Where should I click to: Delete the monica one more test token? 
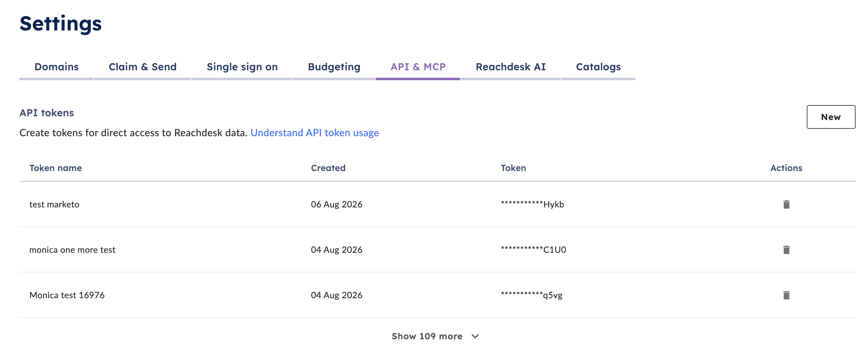(x=786, y=250)
